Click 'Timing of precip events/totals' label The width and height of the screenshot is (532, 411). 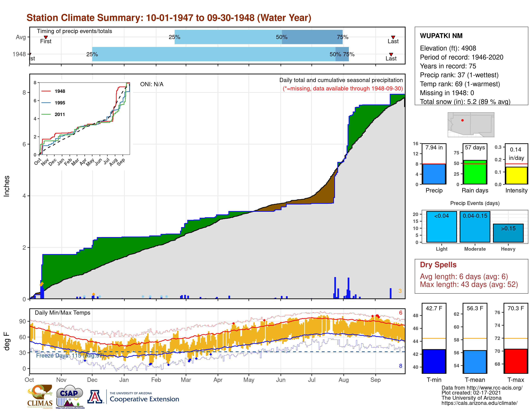(x=74, y=31)
